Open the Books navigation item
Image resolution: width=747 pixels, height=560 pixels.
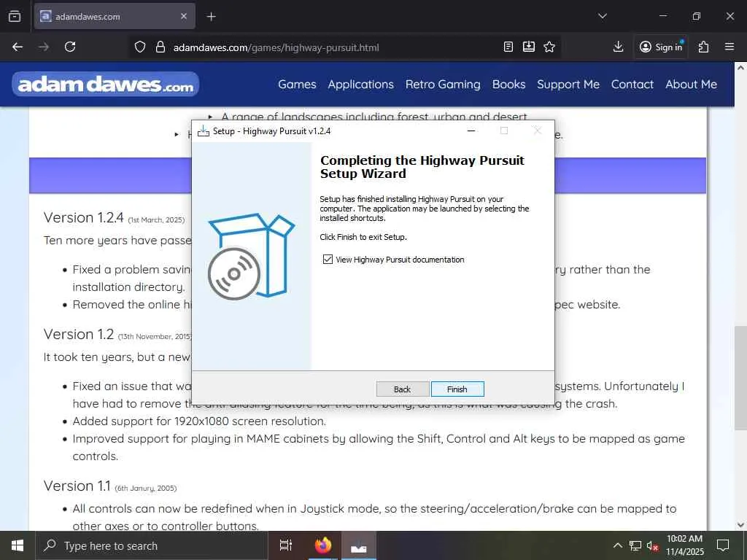pos(508,85)
